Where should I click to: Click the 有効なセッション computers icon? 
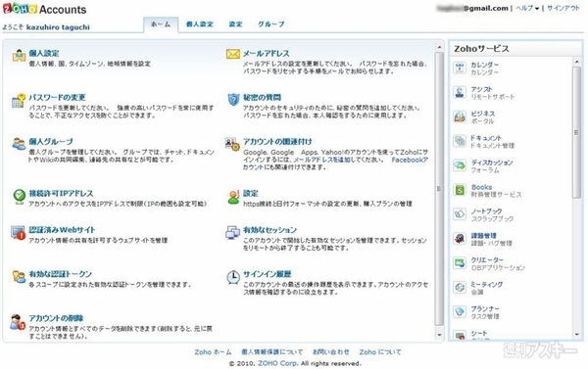point(232,233)
